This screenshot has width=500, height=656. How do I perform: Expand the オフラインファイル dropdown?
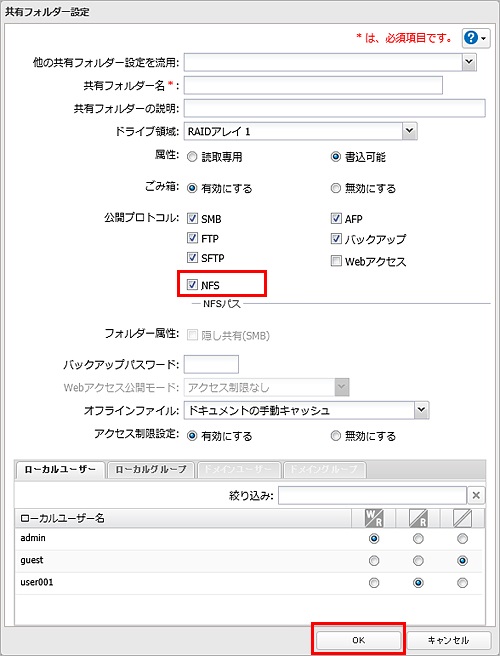pyautogui.click(x=421, y=410)
